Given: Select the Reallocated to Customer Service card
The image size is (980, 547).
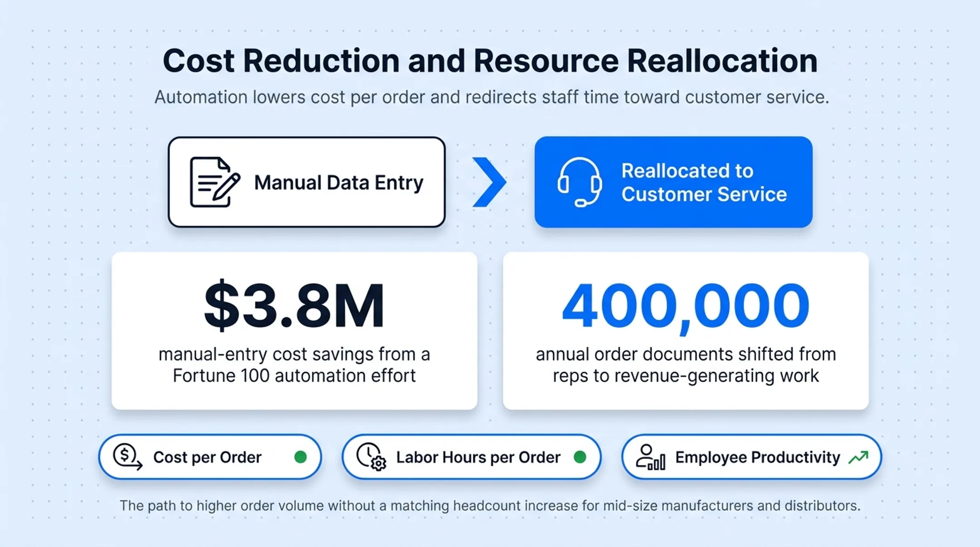Looking at the screenshot, I should [673, 182].
